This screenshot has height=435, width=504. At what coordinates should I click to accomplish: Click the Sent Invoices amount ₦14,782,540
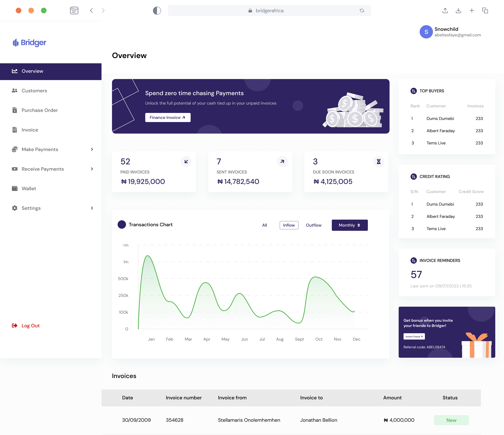[238, 182]
